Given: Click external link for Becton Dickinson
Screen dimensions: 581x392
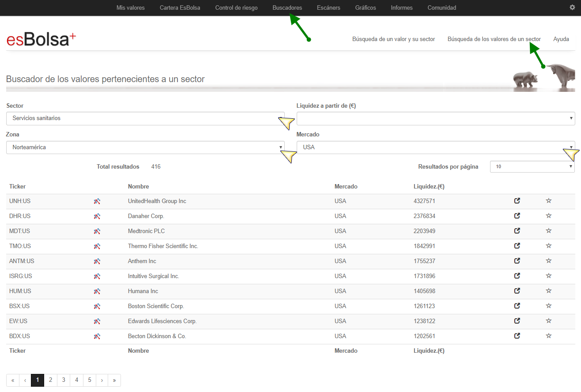Looking at the screenshot, I should tap(517, 336).
